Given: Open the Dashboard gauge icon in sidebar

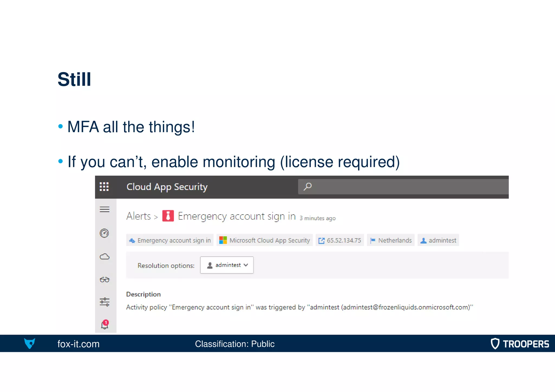Looking at the screenshot, I should (x=104, y=233).
